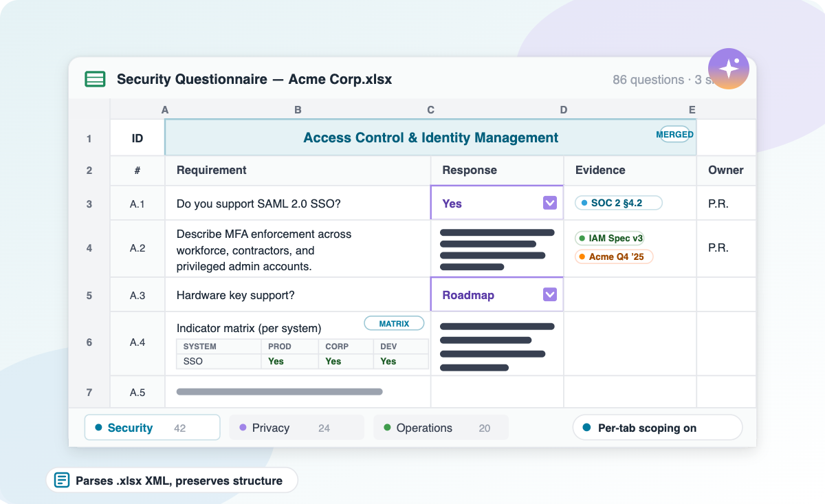
Task: Click the redacted response cell in row 6
Action: (x=497, y=343)
